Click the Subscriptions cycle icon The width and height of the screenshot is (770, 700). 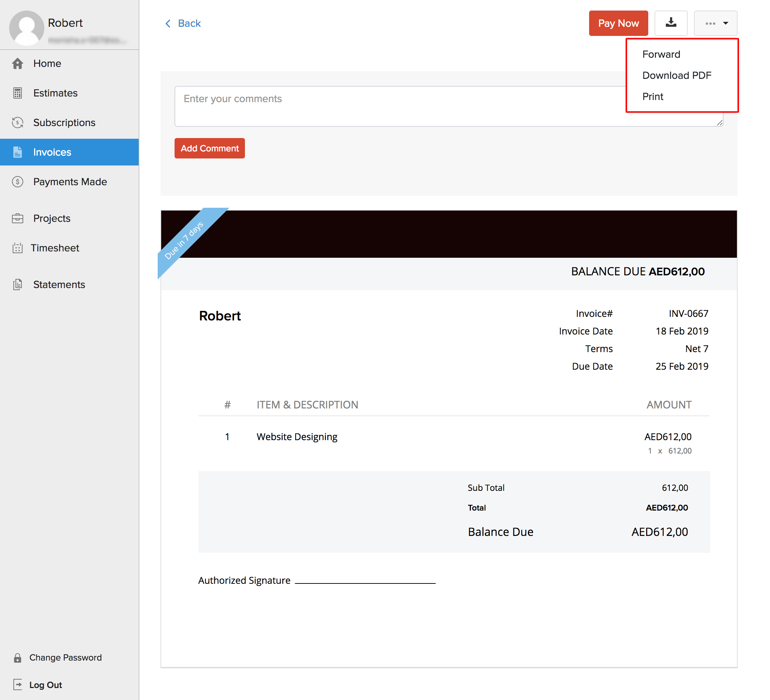click(x=18, y=123)
